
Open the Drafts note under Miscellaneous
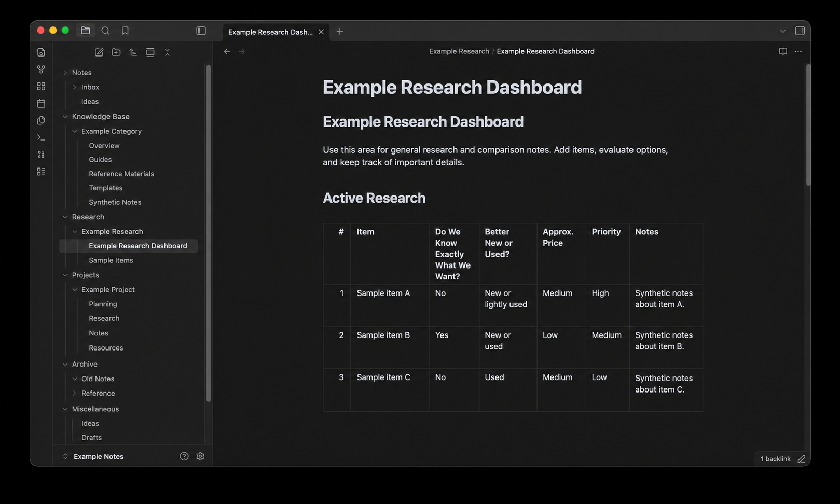point(91,438)
